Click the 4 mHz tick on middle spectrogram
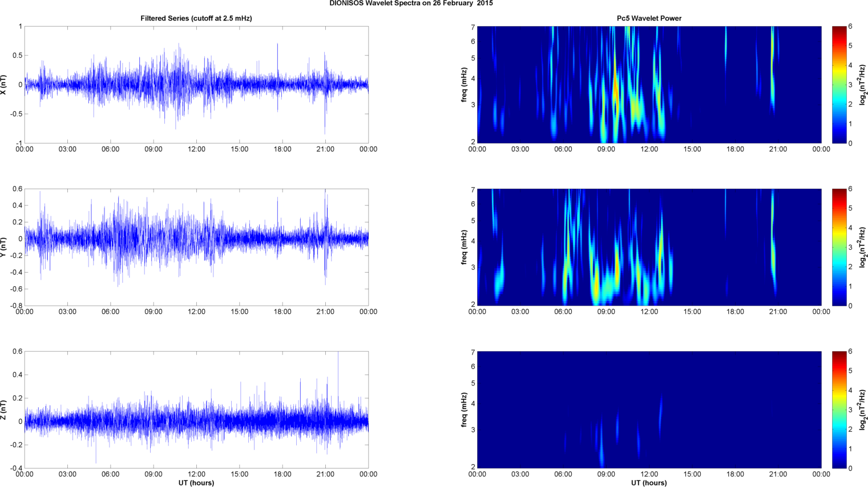 [x=473, y=242]
